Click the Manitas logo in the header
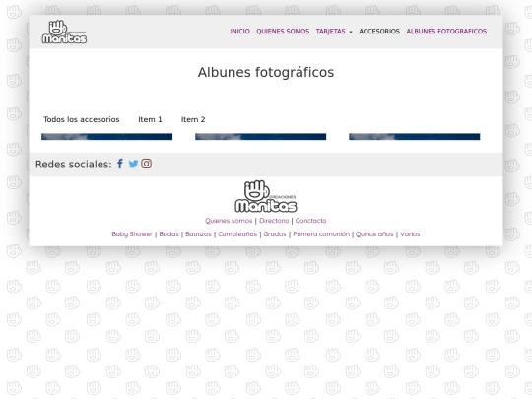 tap(64, 32)
